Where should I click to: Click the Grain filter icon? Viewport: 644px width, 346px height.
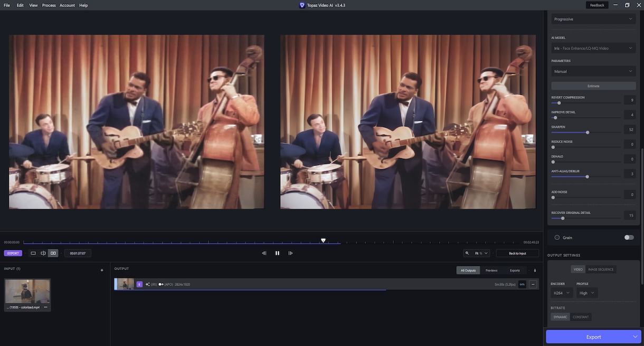[557, 237]
